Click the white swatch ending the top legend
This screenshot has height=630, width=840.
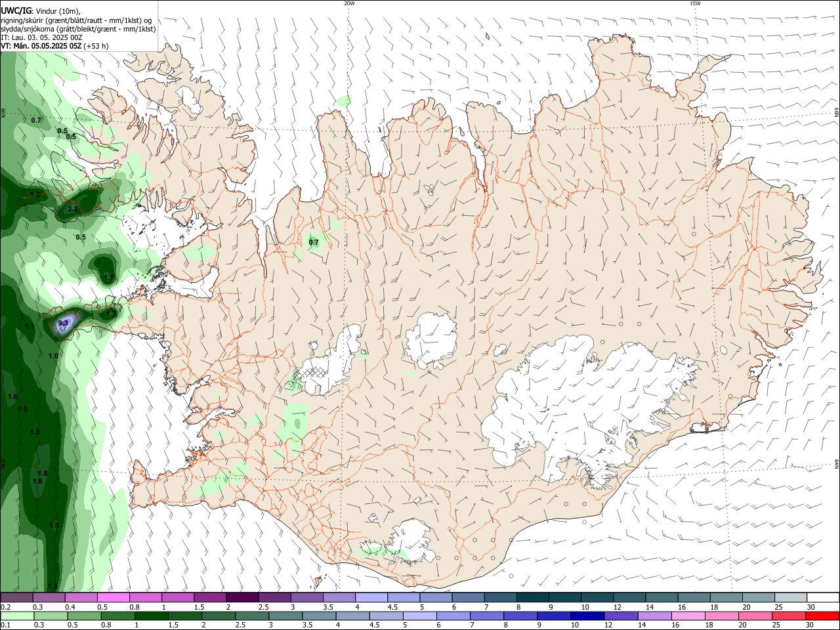coord(824,598)
